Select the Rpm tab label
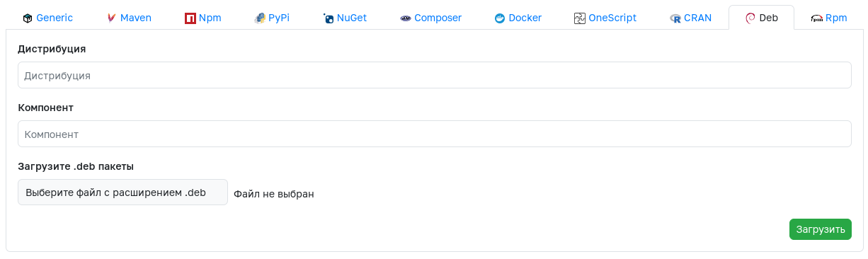This screenshot has height=259, width=868. point(836,18)
